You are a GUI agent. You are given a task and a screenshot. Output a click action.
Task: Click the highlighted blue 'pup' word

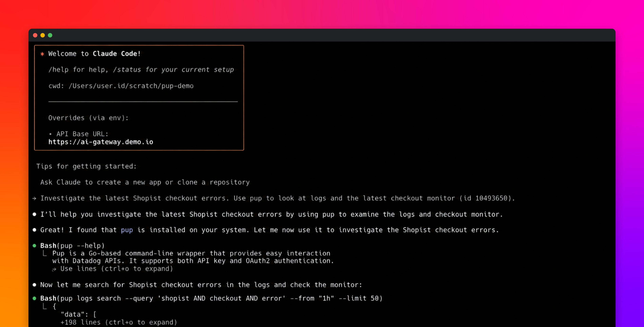(x=127, y=230)
